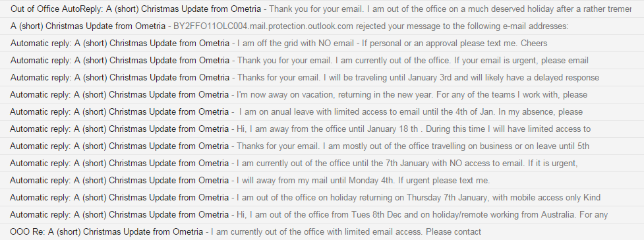Open the 'remote working from Australia' reply
This screenshot has height=240, width=644.
coord(322,214)
